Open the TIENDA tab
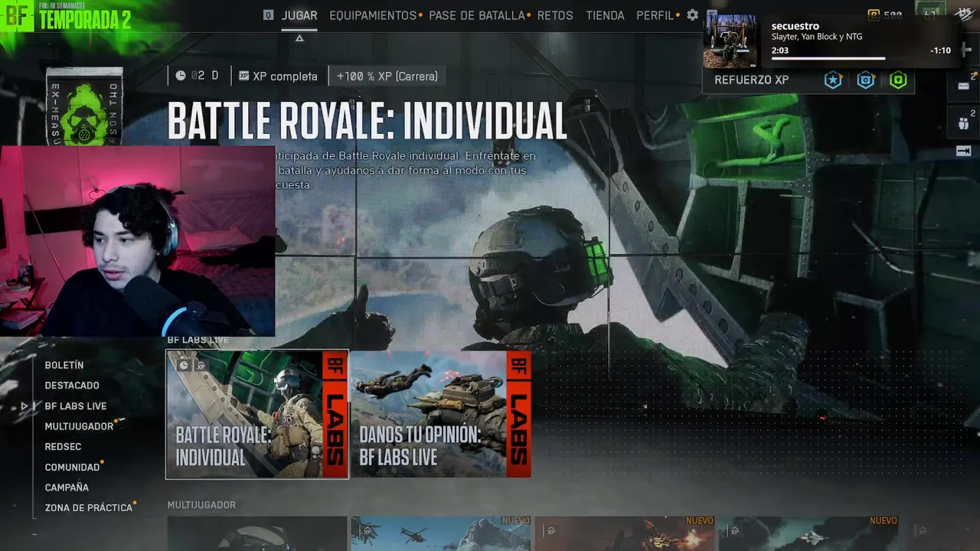The image size is (980, 551). point(605,15)
